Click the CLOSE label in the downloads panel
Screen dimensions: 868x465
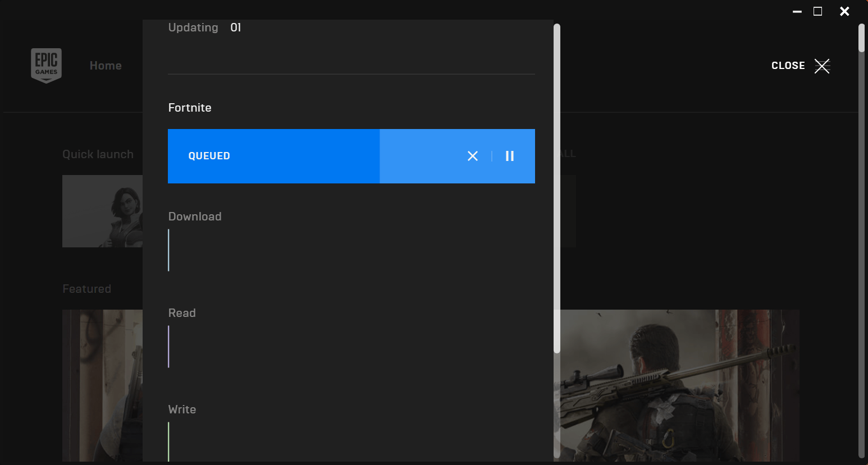pyautogui.click(x=788, y=65)
